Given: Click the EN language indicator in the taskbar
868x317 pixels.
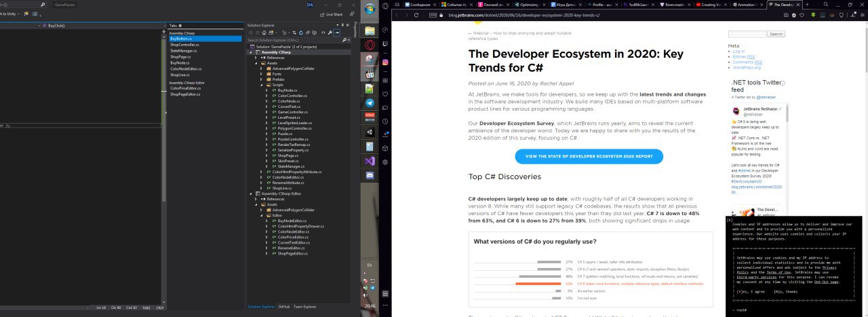Looking at the screenshot, I should (369, 265).
